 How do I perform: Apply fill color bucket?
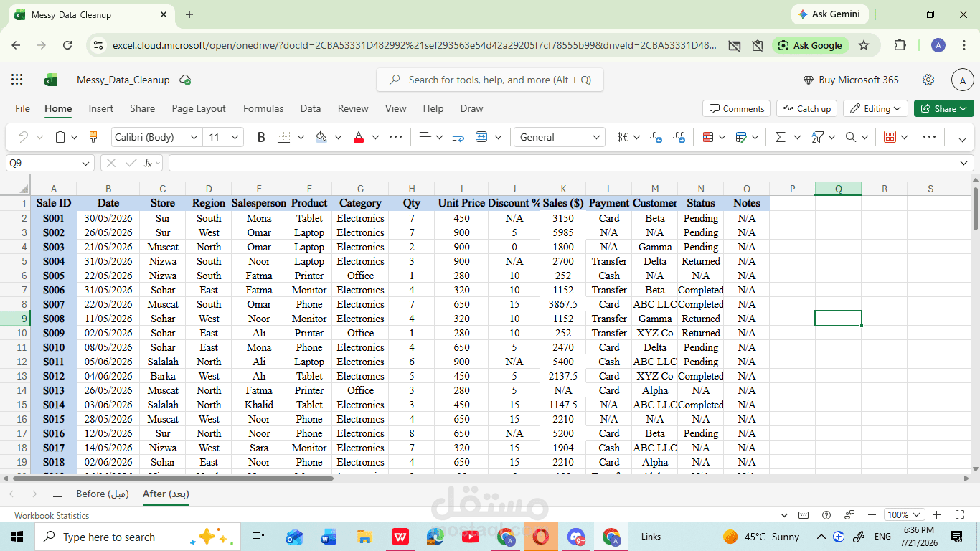(x=321, y=137)
